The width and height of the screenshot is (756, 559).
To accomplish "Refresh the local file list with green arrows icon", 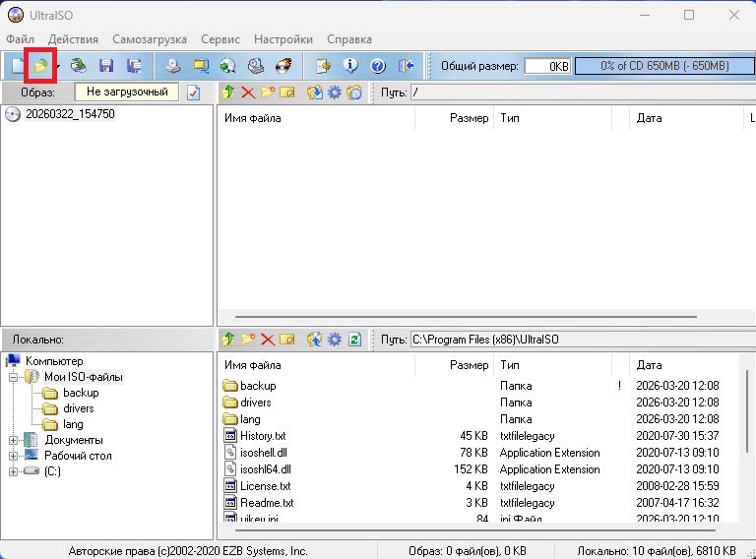I will point(354,340).
